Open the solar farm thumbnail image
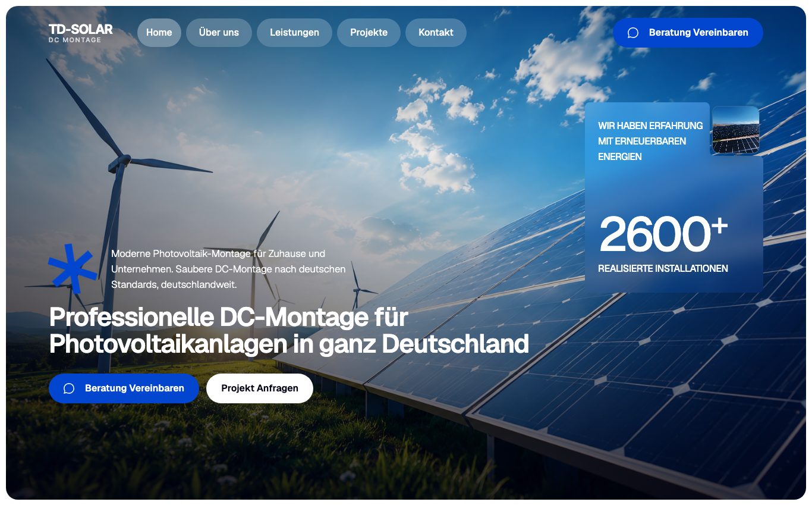Screen dimensions: 812x508 pos(735,130)
